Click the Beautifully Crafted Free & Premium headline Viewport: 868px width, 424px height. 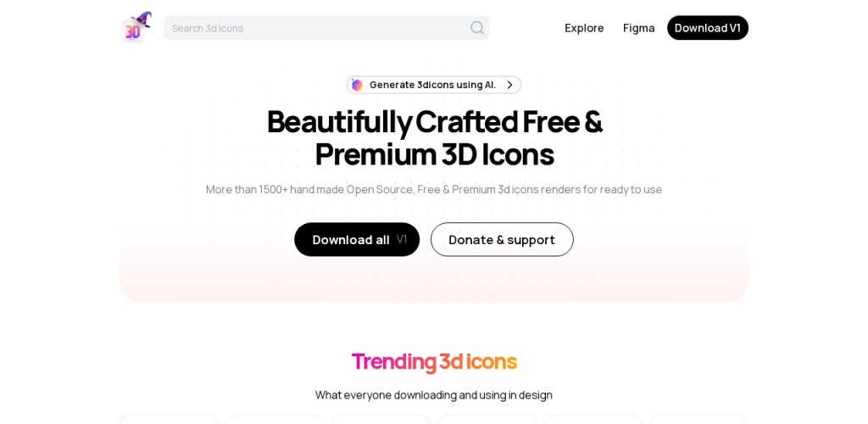pos(434,137)
